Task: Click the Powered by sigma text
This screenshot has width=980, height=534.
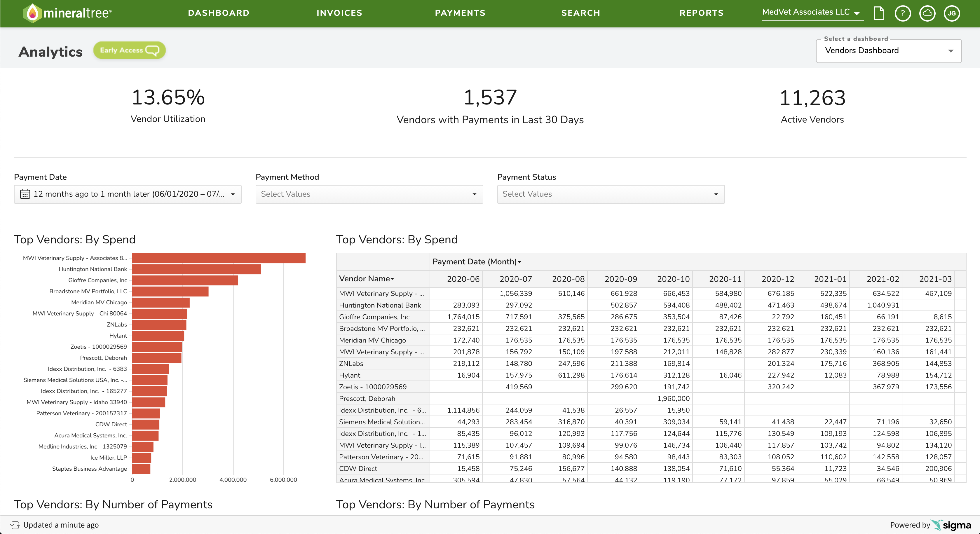Action: click(x=930, y=525)
